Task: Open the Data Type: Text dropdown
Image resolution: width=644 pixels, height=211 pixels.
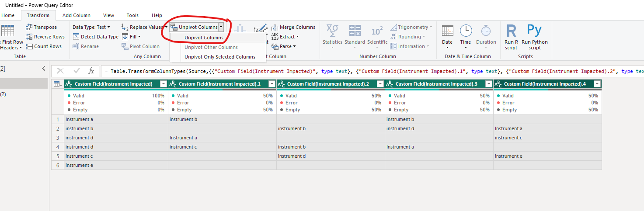Action: (x=91, y=27)
